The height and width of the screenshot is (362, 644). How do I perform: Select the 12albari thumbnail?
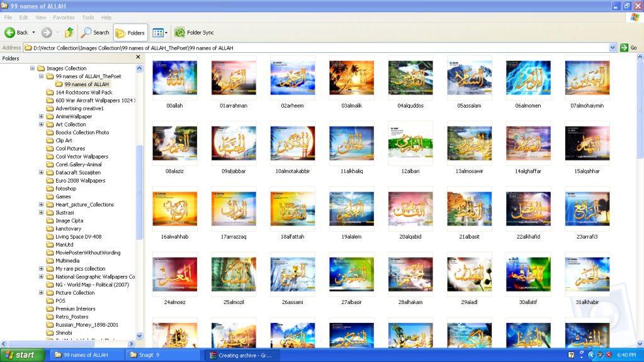click(410, 143)
